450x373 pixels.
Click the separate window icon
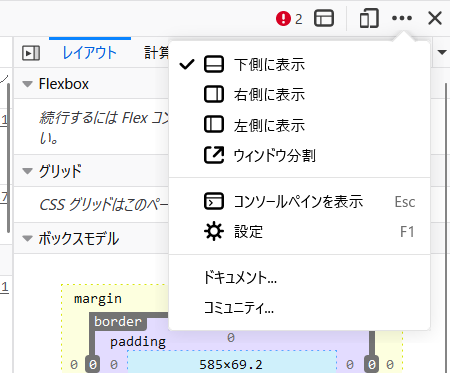tap(214, 155)
